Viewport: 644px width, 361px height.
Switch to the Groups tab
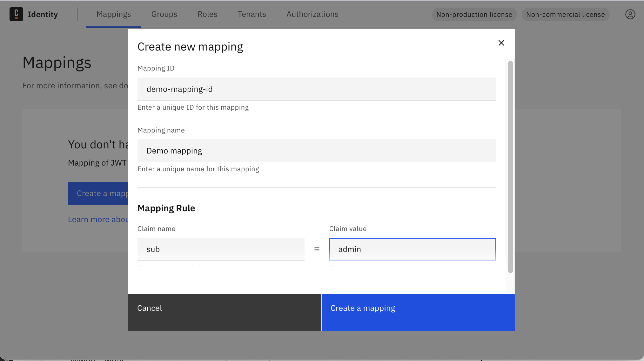click(164, 14)
